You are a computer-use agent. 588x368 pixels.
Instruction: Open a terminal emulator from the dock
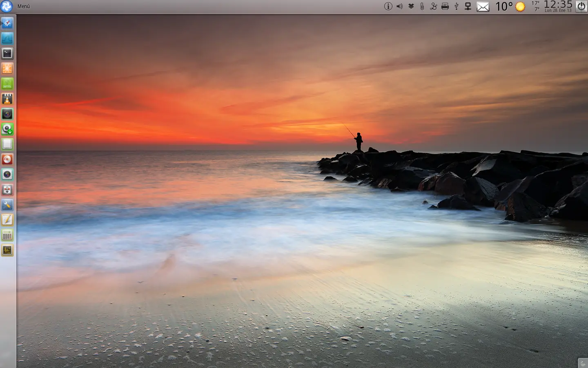(7, 53)
